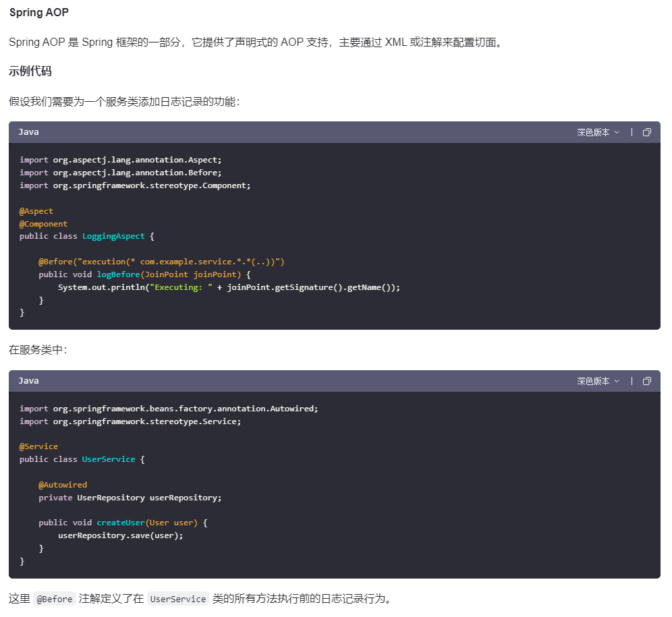Click the logBefore method name
Image resolution: width=672 pixels, height=617 pixels.
click(x=118, y=274)
